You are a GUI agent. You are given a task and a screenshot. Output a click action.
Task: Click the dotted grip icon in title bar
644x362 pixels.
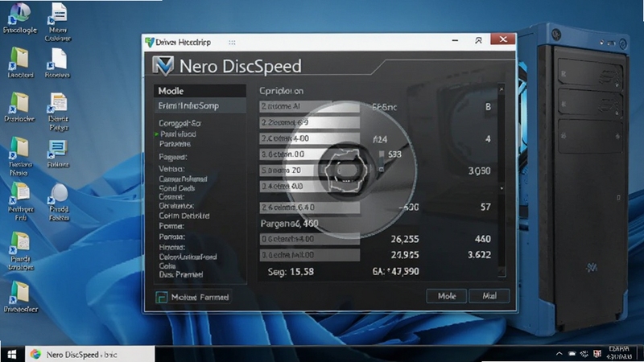pyautogui.click(x=232, y=43)
